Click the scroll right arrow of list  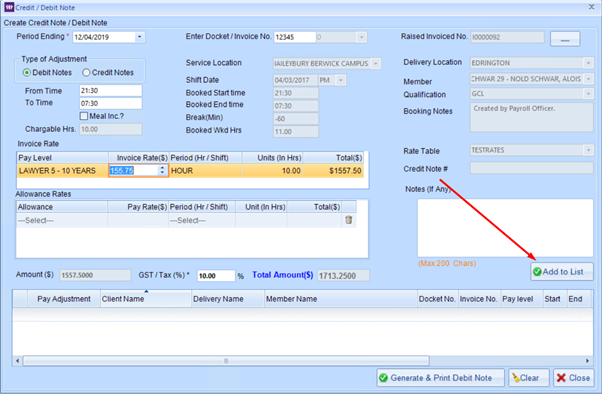(x=587, y=361)
